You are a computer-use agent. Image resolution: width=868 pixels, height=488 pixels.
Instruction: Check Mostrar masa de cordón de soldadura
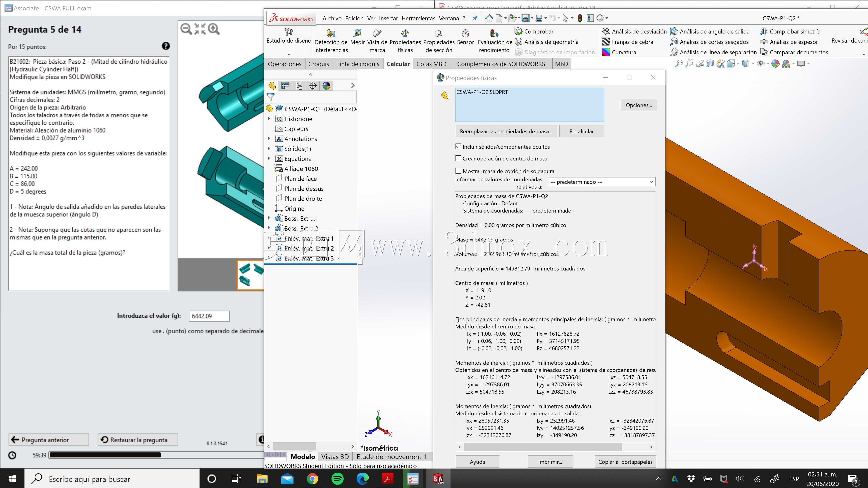458,171
